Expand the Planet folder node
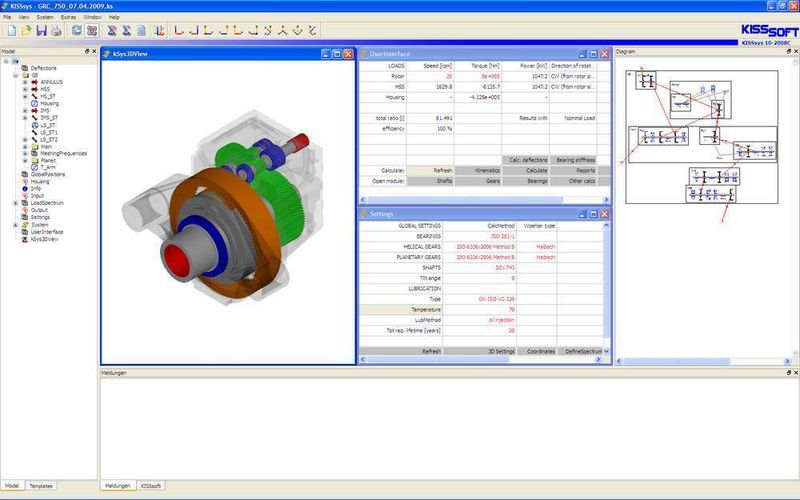Viewport: 800px width, 500px height. pos(25,160)
